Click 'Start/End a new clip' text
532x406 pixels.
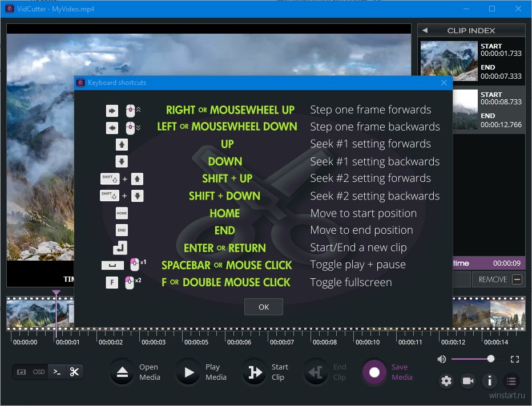[358, 247]
